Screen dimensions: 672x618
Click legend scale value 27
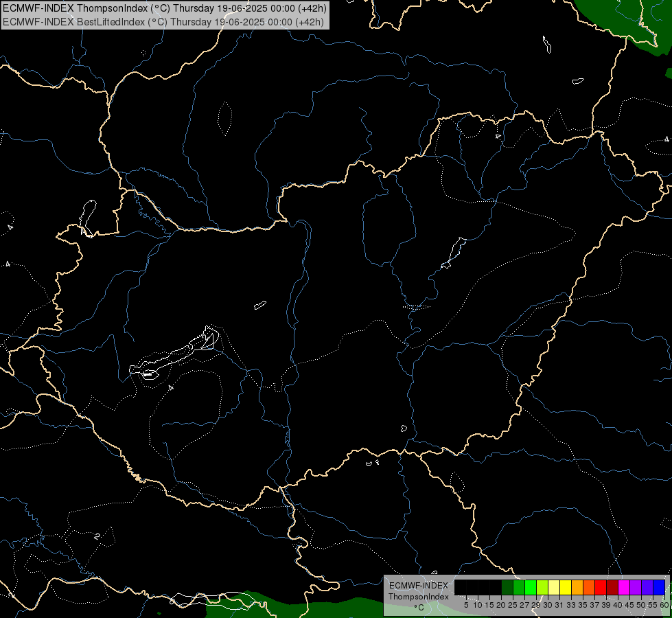[524, 605]
